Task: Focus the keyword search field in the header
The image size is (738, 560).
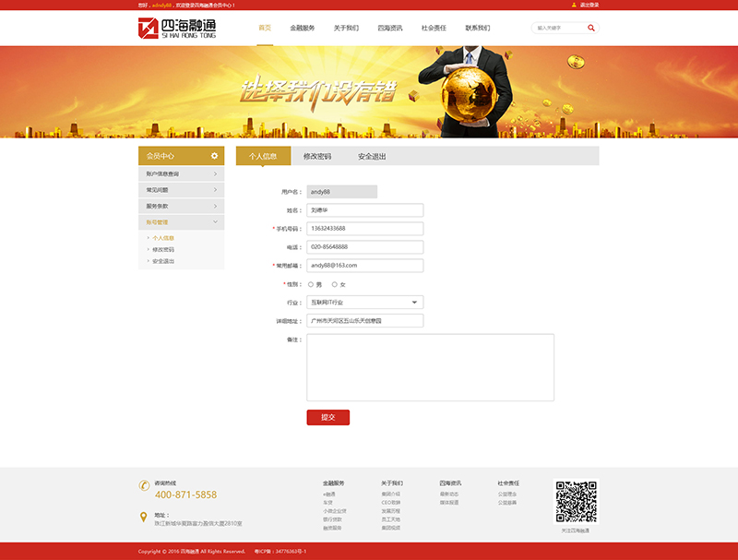Action: pos(560,29)
